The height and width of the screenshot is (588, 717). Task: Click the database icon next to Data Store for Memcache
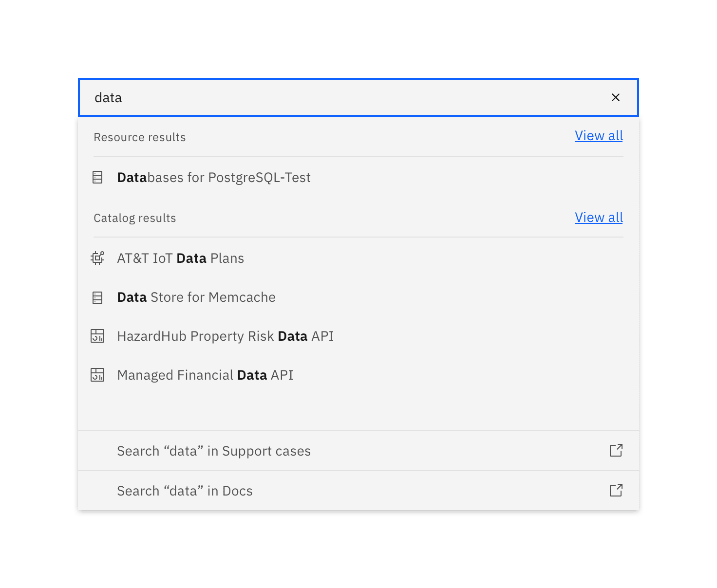pyautogui.click(x=97, y=297)
